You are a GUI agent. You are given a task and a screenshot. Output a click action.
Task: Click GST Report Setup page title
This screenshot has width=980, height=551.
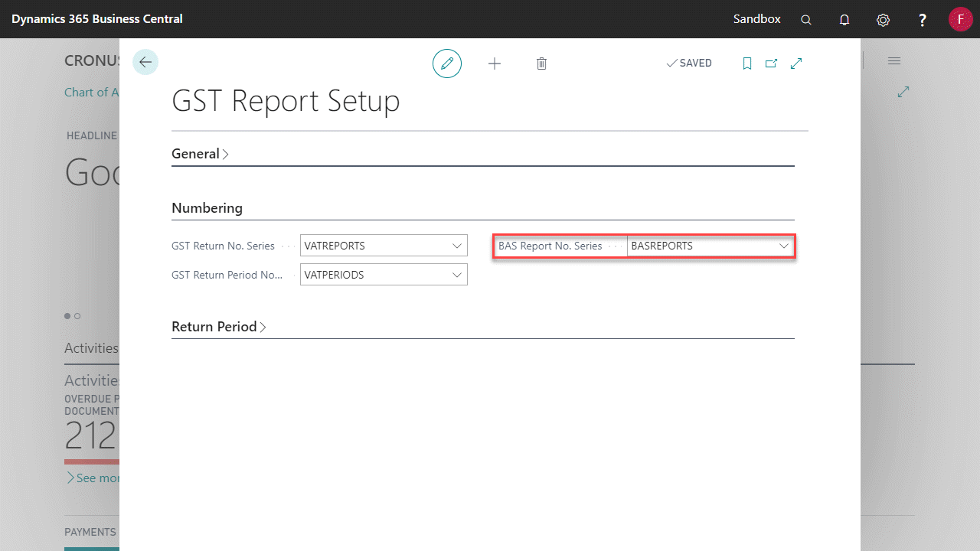(286, 101)
